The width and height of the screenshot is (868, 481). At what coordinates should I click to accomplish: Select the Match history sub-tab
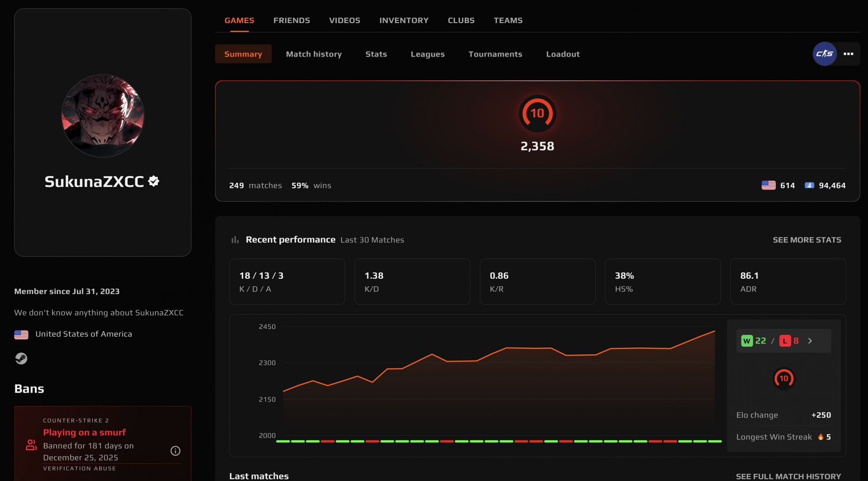(313, 54)
